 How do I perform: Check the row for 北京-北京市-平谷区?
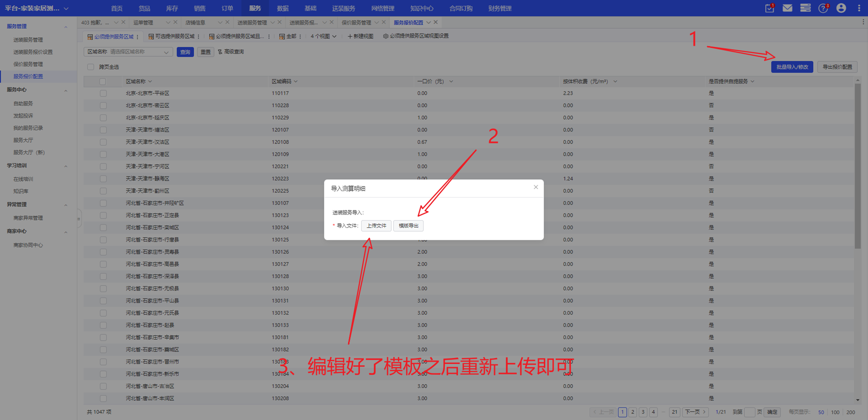[103, 93]
